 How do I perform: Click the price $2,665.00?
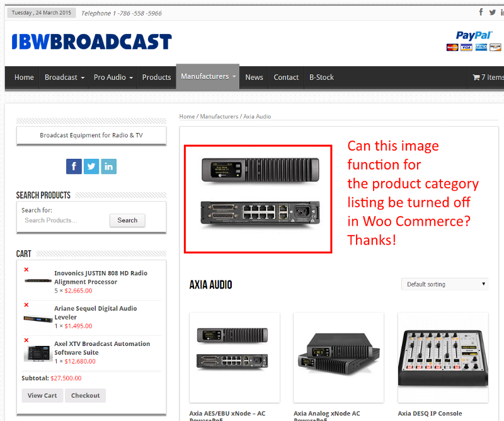[x=78, y=291]
